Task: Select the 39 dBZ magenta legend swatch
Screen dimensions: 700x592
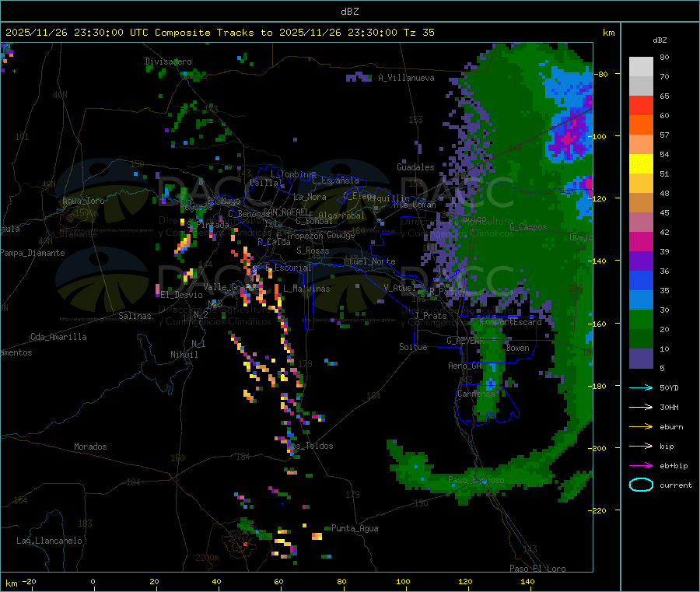Action: tap(641, 241)
